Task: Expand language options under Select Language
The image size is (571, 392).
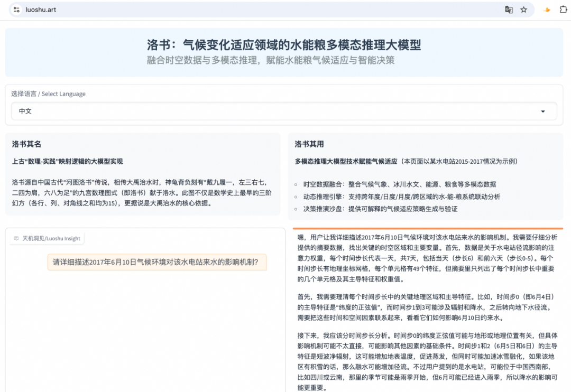Action: pyautogui.click(x=285, y=111)
